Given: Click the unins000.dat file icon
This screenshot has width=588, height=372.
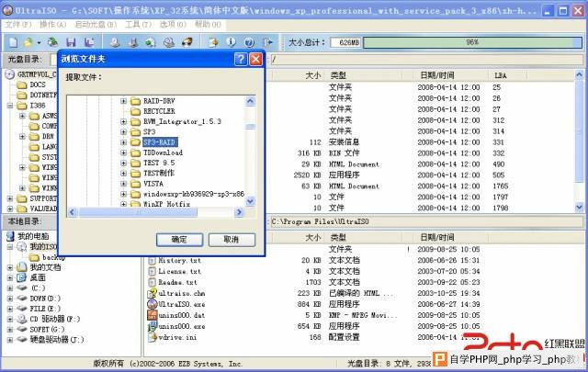Looking at the screenshot, I should pyautogui.click(x=153, y=315).
